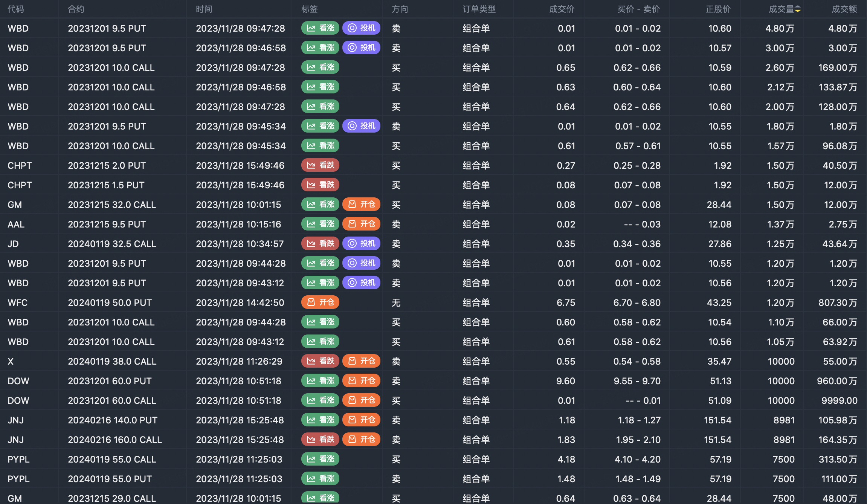867x504 pixels.
Task: Click the 投机 tag on JD 32.5 CALL row
Action: pos(361,243)
